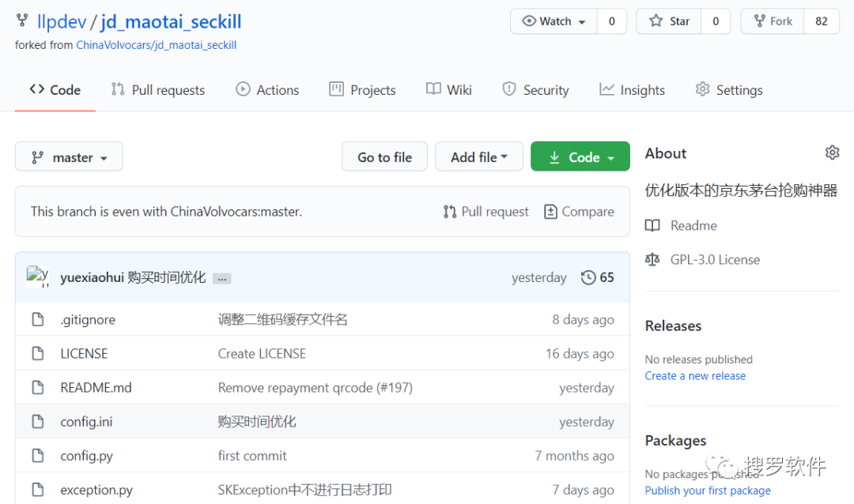Screen dimensions: 854x504
Task: Switch to the Wiki tab
Action: pos(449,90)
